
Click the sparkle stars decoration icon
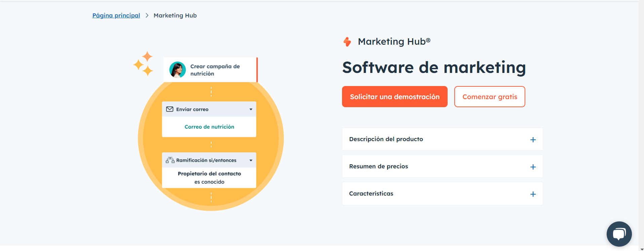coord(143,64)
